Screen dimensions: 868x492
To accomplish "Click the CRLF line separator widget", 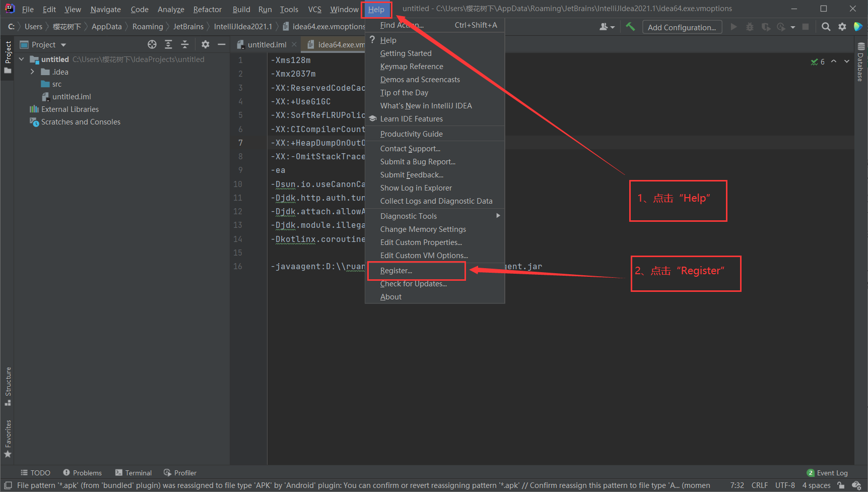I will [x=760, y=485].
